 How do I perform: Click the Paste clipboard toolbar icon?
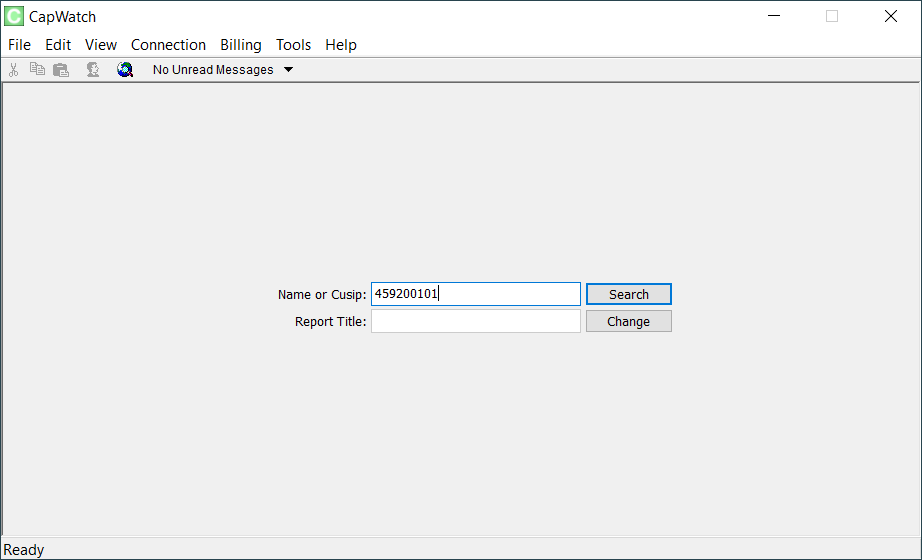[61, 70]
